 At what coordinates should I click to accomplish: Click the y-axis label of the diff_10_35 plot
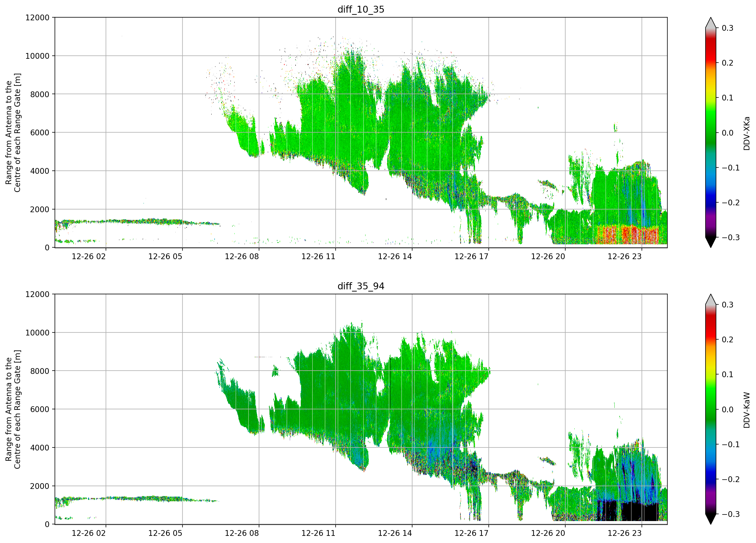[x=13, y=132]
